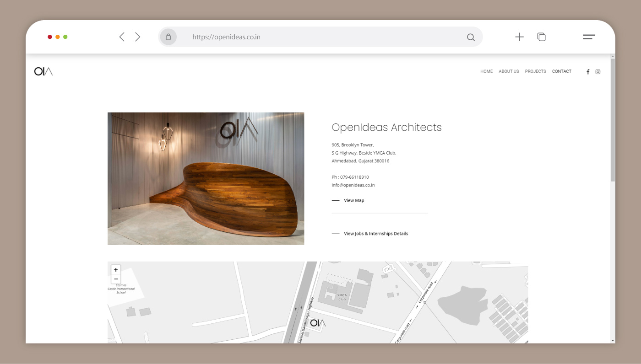The height and width of the screenshot is (364, 641).
Task: Select the CONTACT menu item
Action: pyautogui.click(x=562, y=71)
